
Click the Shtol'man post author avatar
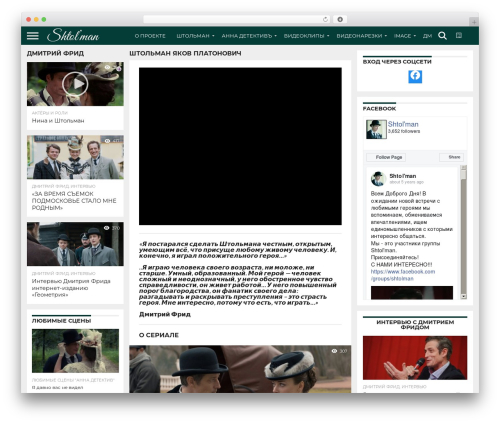[x=378, y=179]
